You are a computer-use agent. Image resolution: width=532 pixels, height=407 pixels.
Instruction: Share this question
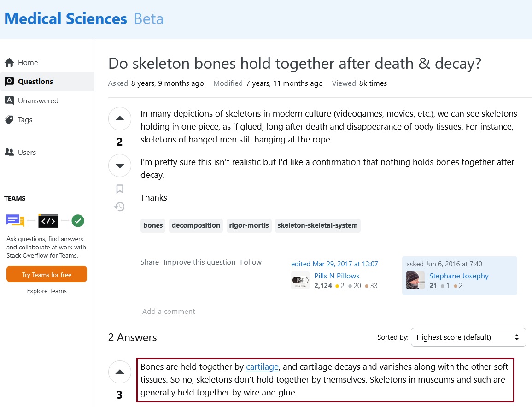[x=150, y=262]
